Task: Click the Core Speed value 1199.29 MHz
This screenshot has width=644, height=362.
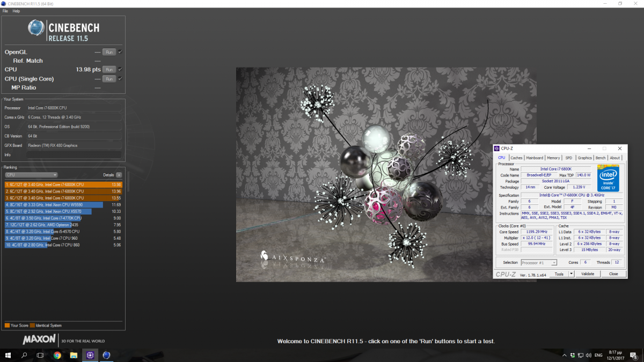Action: click(537, 232)
